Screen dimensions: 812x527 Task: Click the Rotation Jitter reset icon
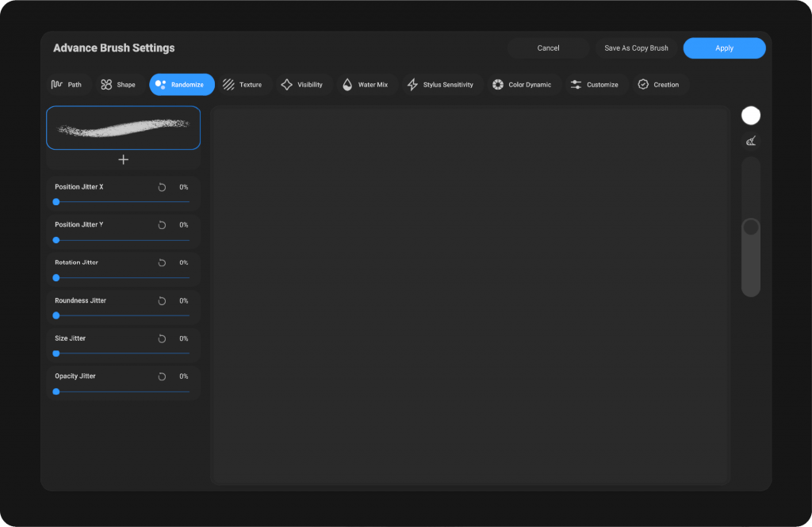[x=162, y=262]
